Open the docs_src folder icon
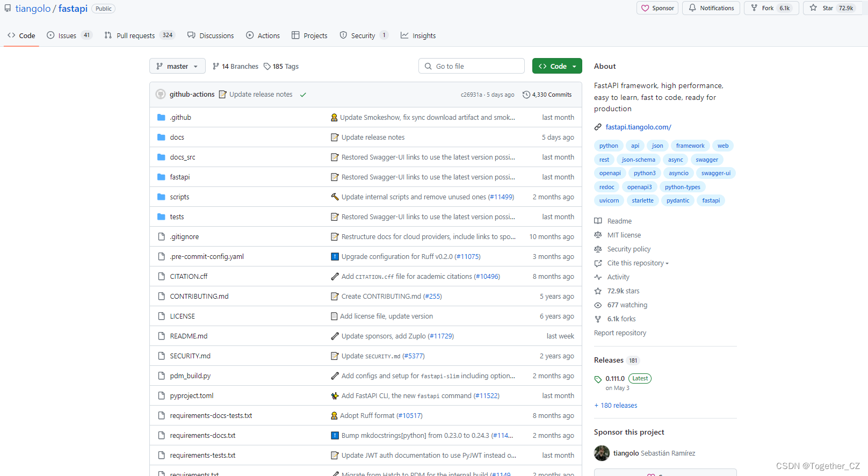This screenshot has width=868, height=476. pyautogui.click(x=161, y=157)
